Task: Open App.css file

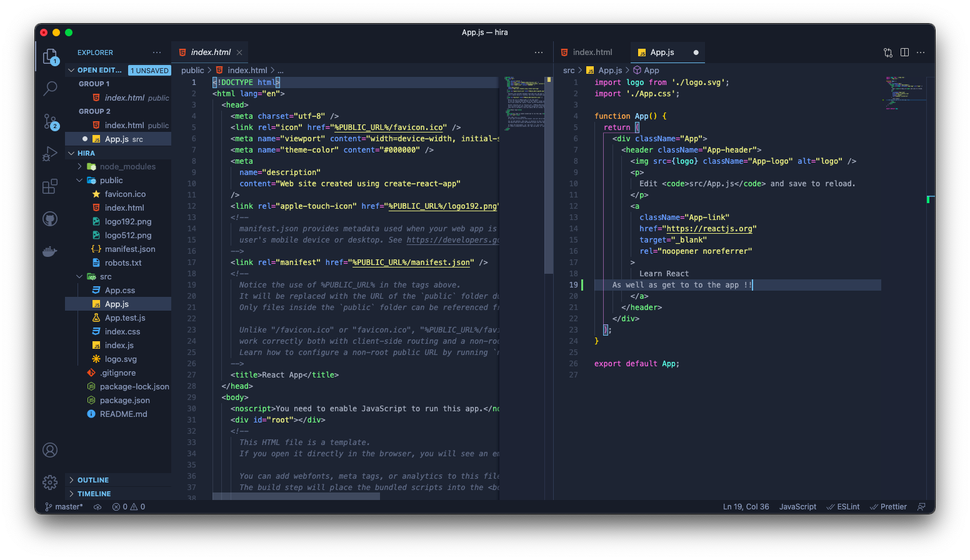Action: point(119,291)
